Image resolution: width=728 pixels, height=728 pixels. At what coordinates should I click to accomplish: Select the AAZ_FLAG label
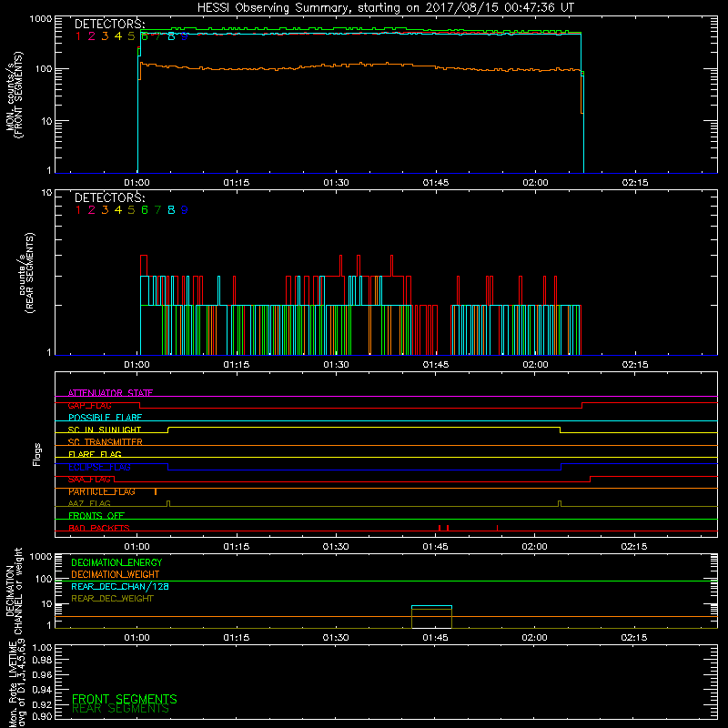click(x=89, y=503)
